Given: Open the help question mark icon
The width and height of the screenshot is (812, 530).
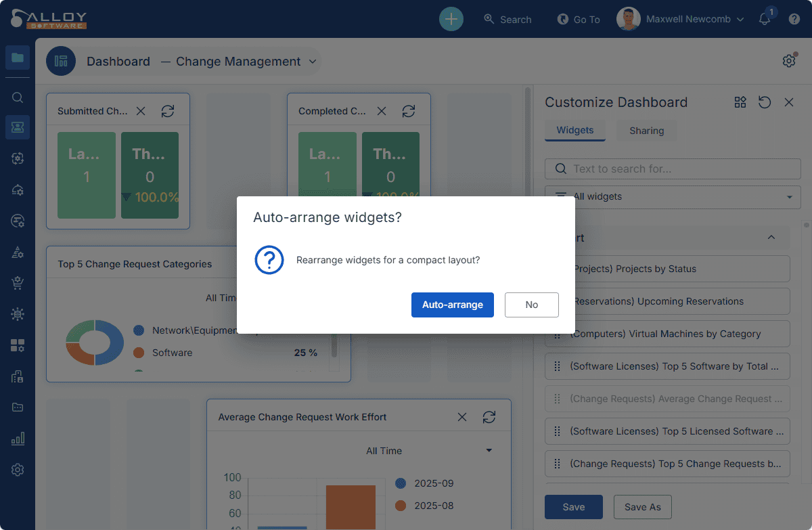Looking at the screenshot, I should (794, 19).
